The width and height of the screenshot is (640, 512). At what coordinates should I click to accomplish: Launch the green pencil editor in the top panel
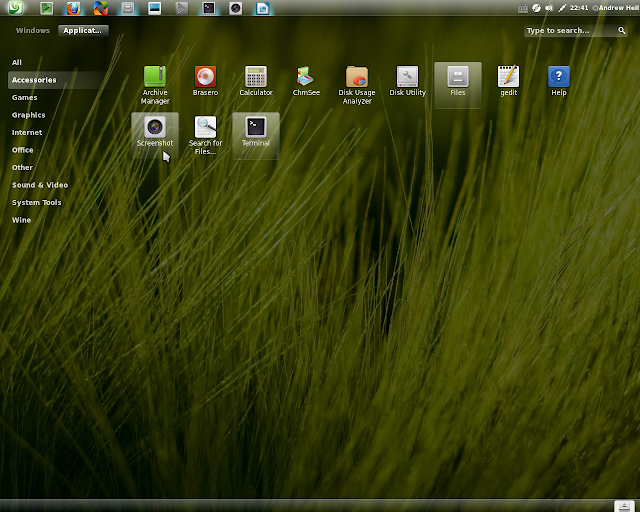click(47, 8)
